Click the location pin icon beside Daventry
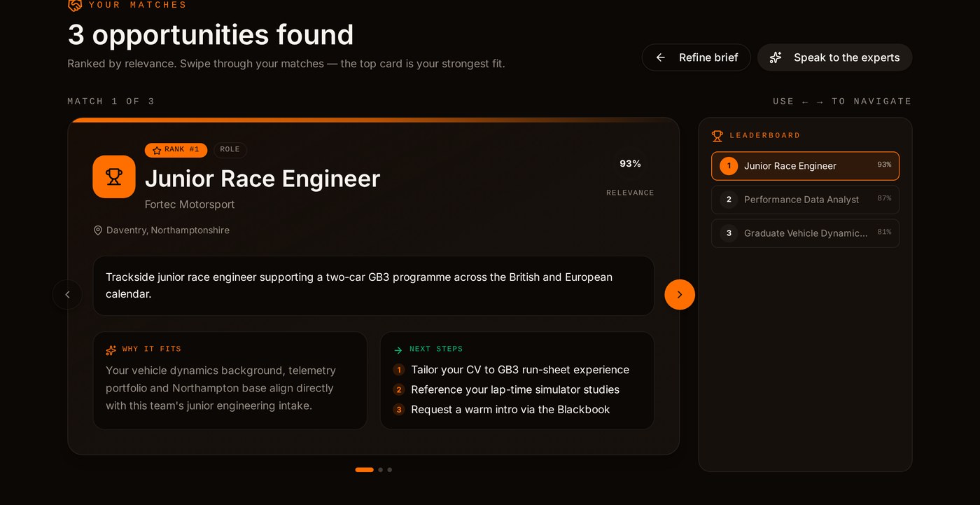 pyautogui.click(x=98, y=230)
